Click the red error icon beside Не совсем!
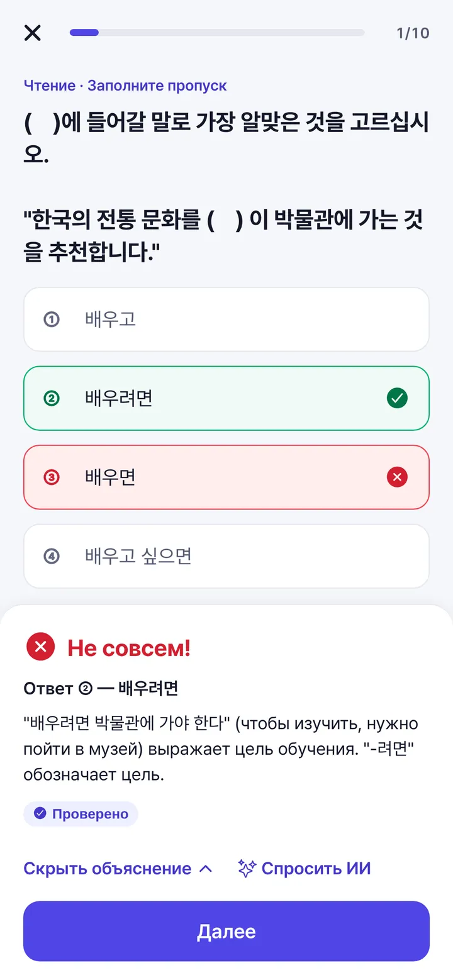453x980 pixels. [x=40, y=647]
